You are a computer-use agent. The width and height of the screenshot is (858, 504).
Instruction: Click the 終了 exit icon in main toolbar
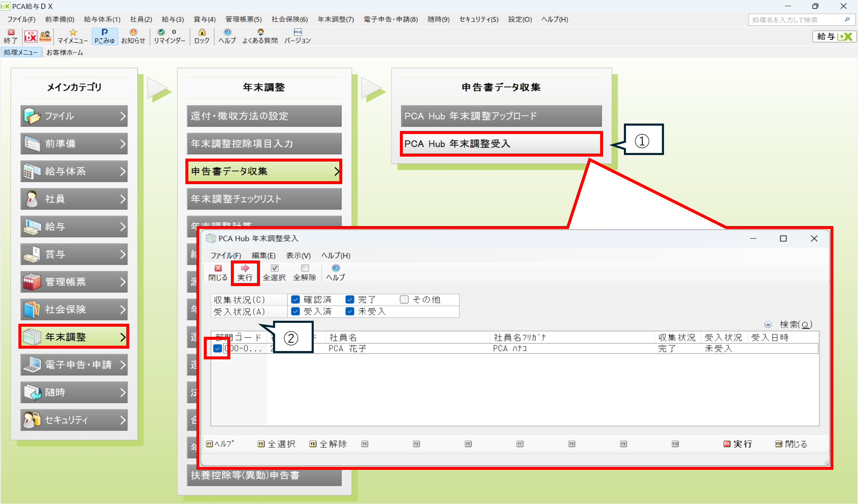[x=11, y=36]
